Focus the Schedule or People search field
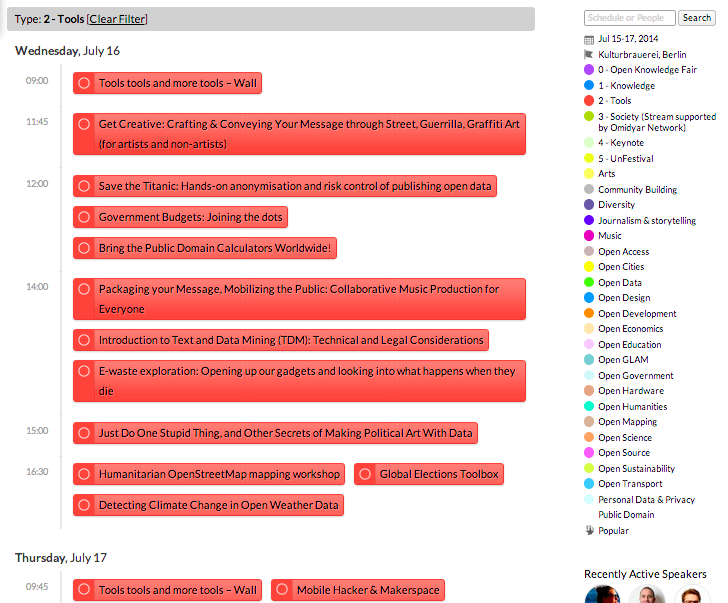The image size is (728, 603). (630, 18)
